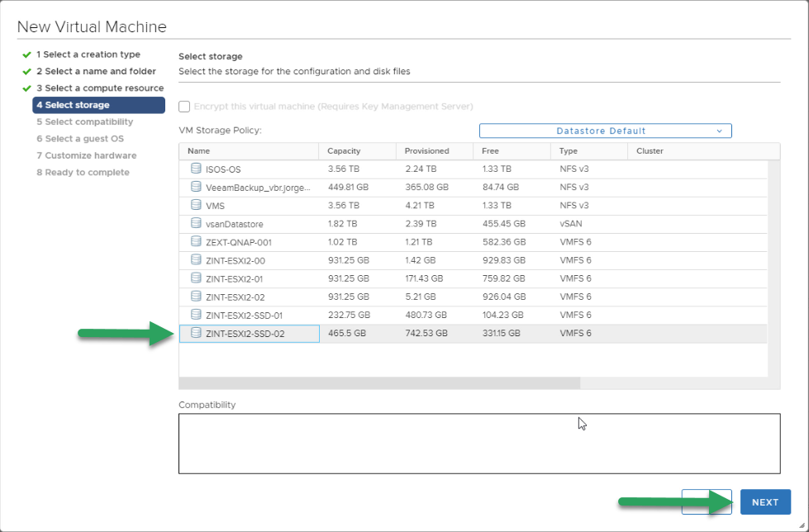Click the 2.24 TB provisioned cell
The width and height of the screenshot is (809, 532).
421,169
